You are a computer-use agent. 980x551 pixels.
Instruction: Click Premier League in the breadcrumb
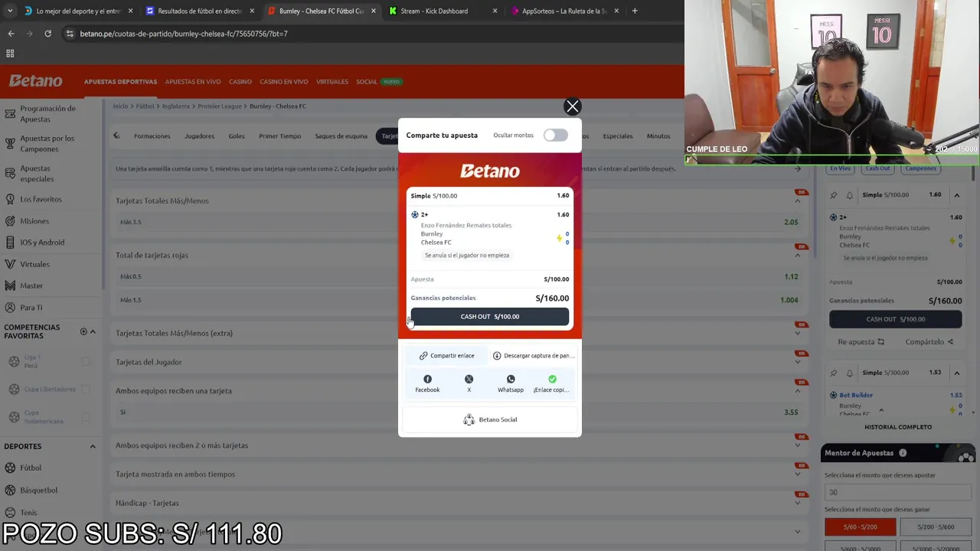click(218, 106)
